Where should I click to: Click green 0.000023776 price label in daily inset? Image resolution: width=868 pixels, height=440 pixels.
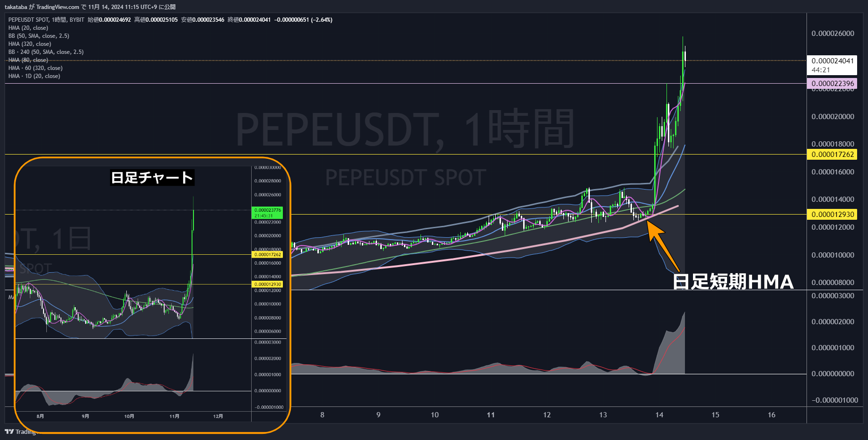[x=268, y=213]
